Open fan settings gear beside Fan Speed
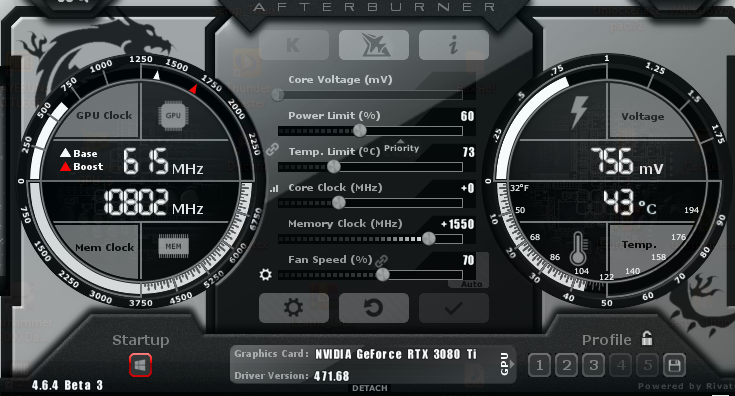Image resolution: width=735 pixels, height=396 pixels. (265, 274)
